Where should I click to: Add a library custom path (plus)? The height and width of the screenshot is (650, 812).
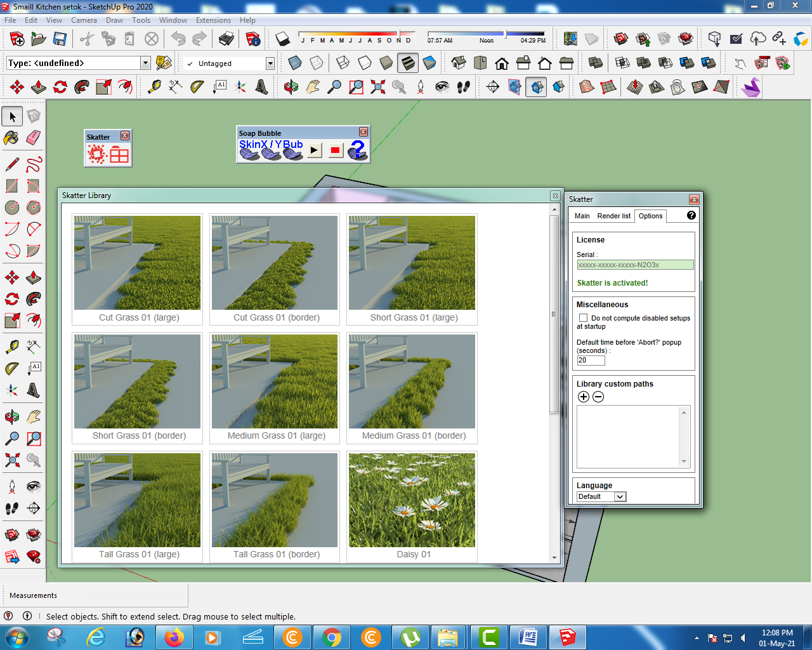[584, 397]
